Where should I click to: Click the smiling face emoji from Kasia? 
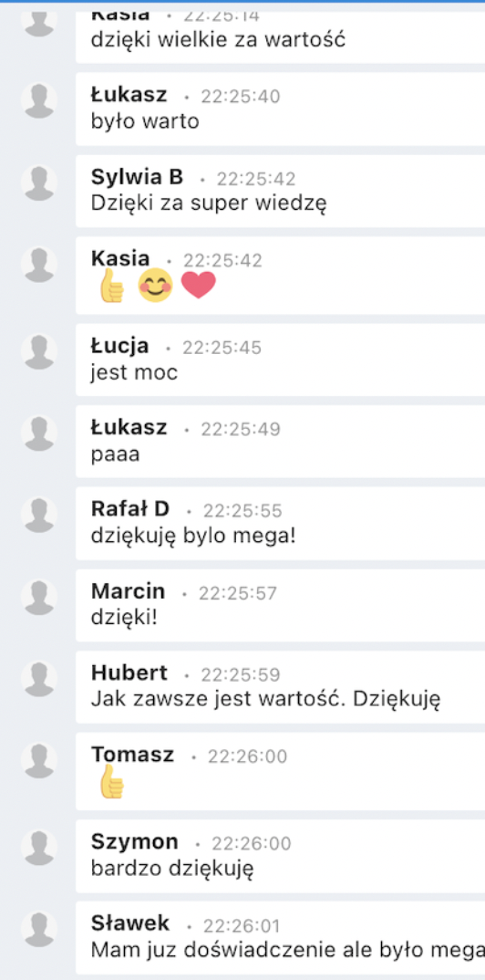(155, 286)
